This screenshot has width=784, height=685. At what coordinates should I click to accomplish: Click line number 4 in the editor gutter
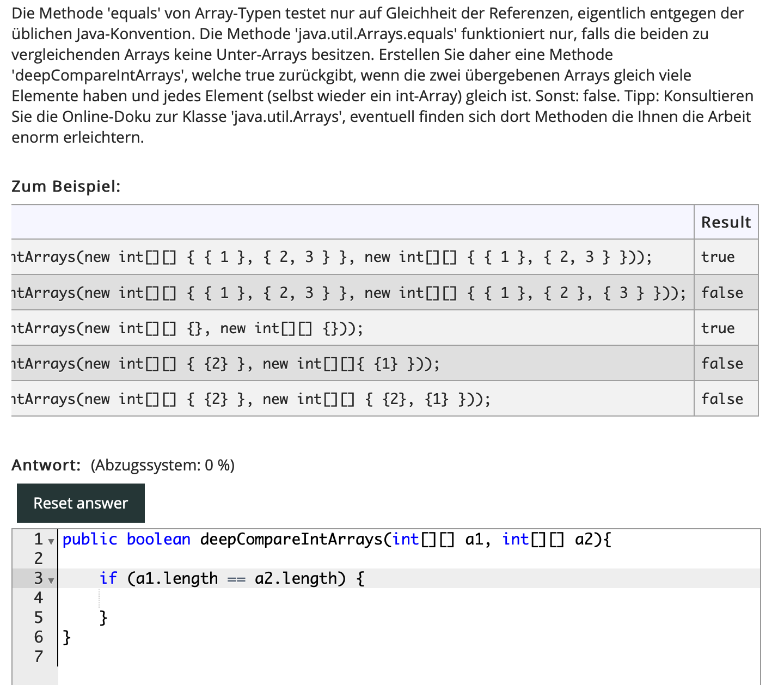[x=38, y=597]
